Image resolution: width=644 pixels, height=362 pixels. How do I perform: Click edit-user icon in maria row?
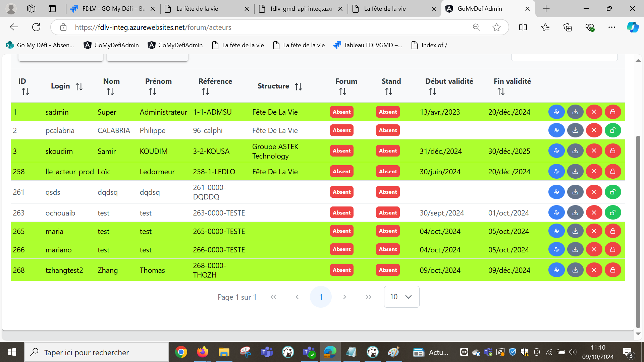click(556, 231)
